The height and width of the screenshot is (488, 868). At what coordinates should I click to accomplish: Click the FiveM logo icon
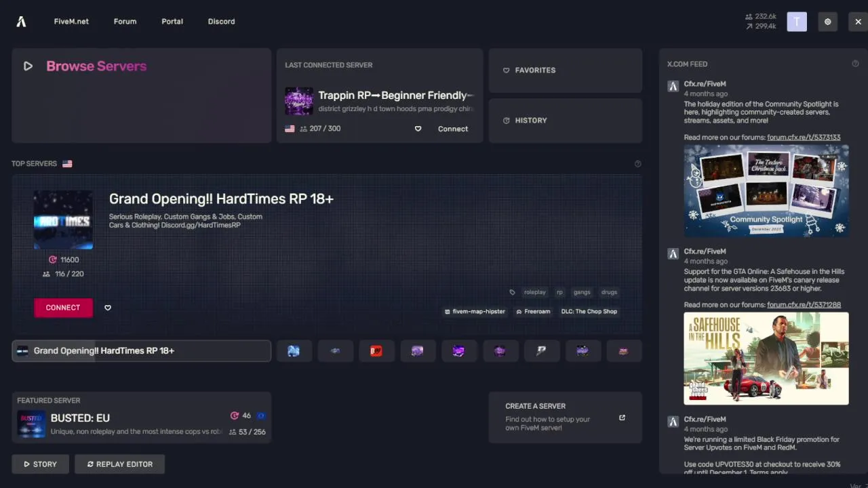click(x=21, y=22)
